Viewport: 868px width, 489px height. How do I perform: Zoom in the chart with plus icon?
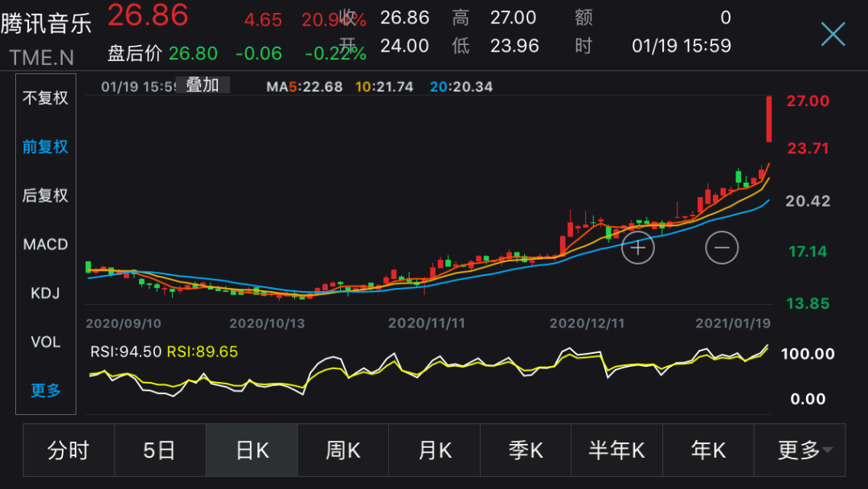coord(637,248)
